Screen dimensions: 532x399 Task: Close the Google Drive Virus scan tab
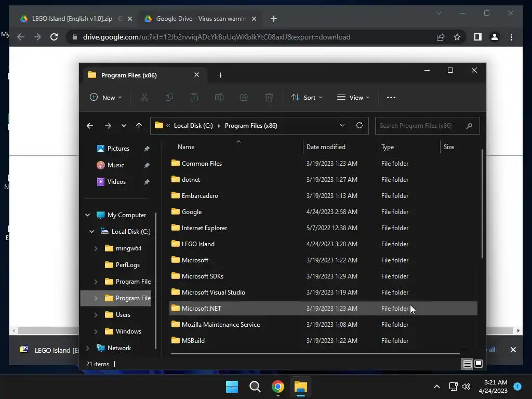254,19
